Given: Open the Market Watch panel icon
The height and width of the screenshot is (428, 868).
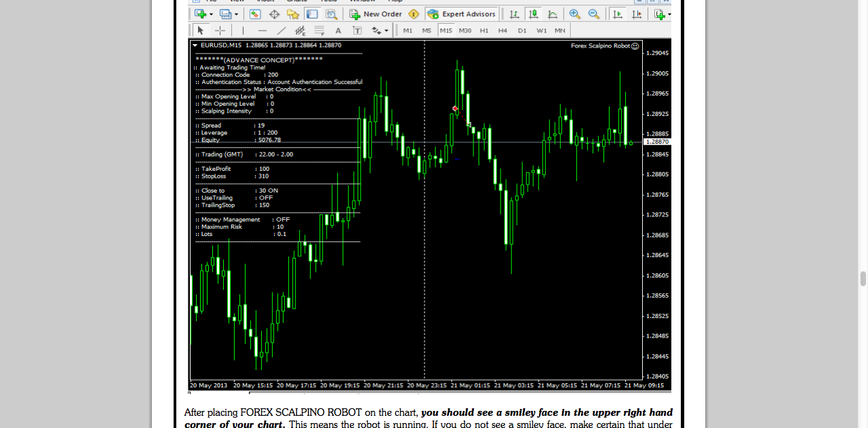Looking at the screenshot, I should tap(255, 14).
